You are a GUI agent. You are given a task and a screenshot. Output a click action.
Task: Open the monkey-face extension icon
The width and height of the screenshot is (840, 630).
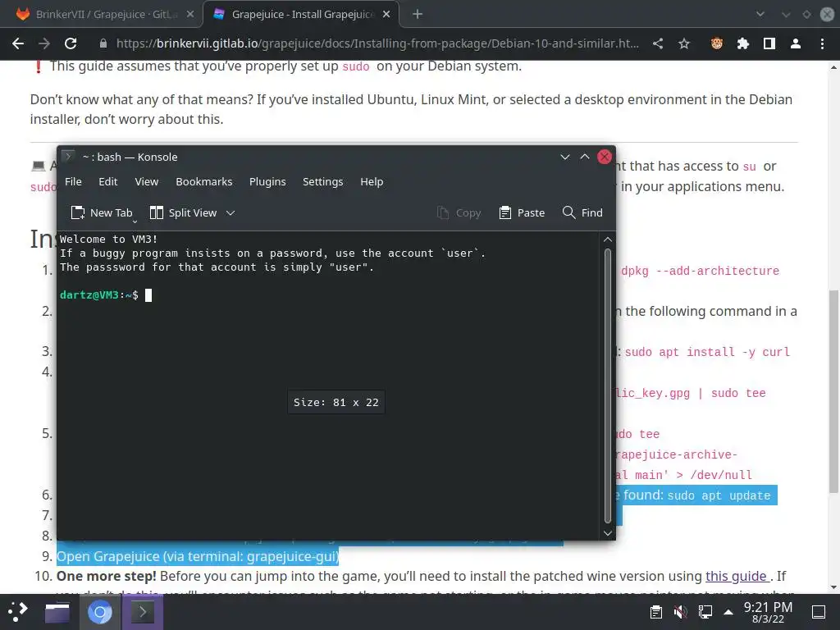[x=717, y=43]
